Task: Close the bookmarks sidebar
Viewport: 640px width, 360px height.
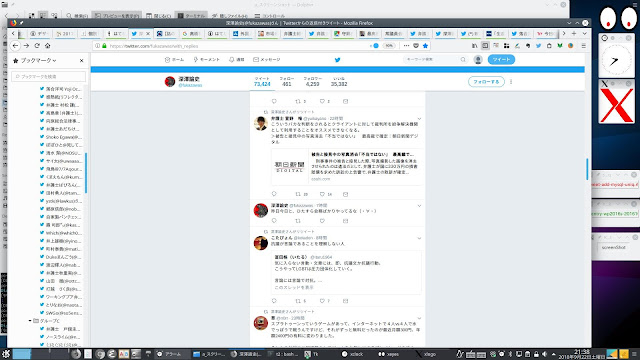Action: click(82, 60)
